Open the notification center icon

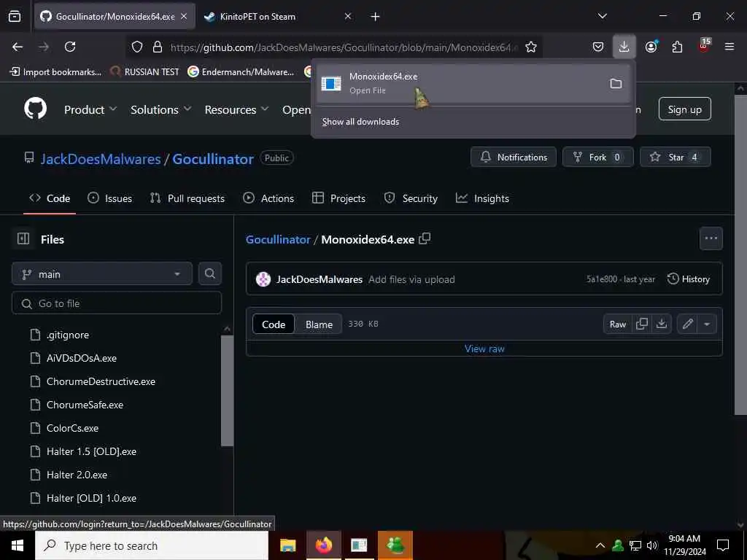coord(723,545)
